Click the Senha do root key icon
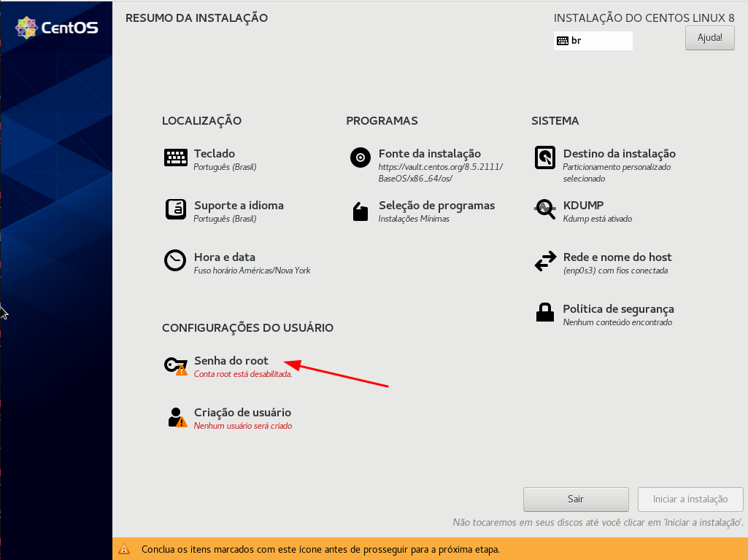The height and width of the screenshot is (560, 748). click(x=176, y=365)
